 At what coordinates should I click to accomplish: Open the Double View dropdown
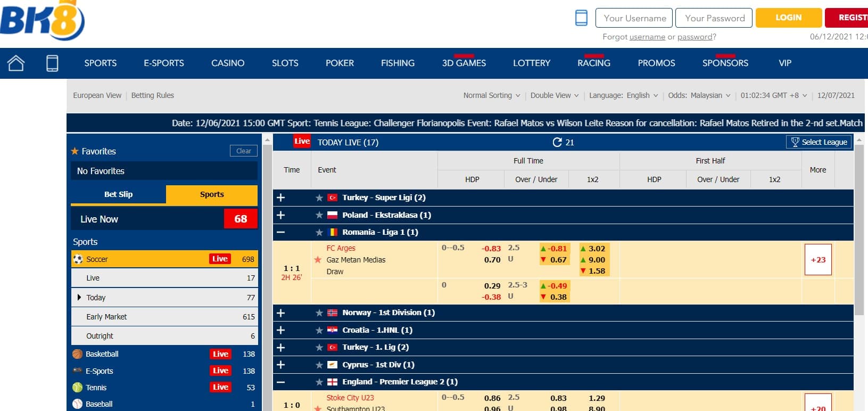555,95
